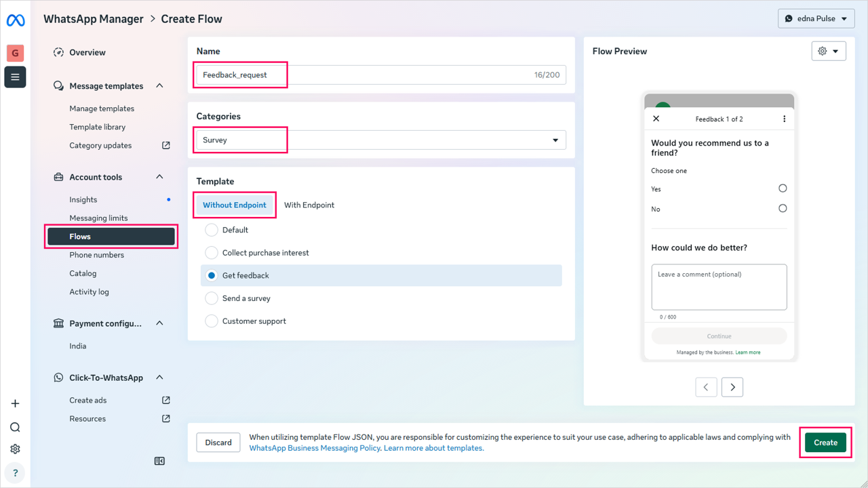Click the Overview compass icon

click(x=58, y=52)
